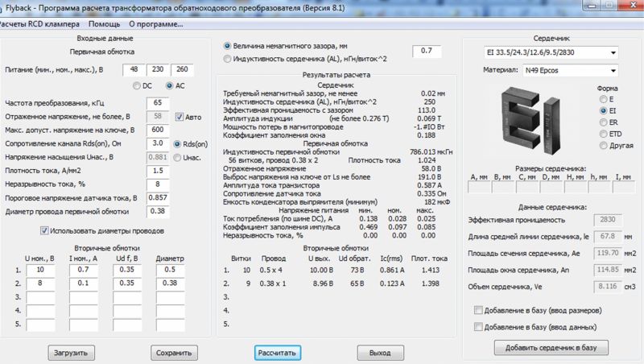Open the Расчеты RCD клампера menu
644x364 pixels.
(39, 24)
